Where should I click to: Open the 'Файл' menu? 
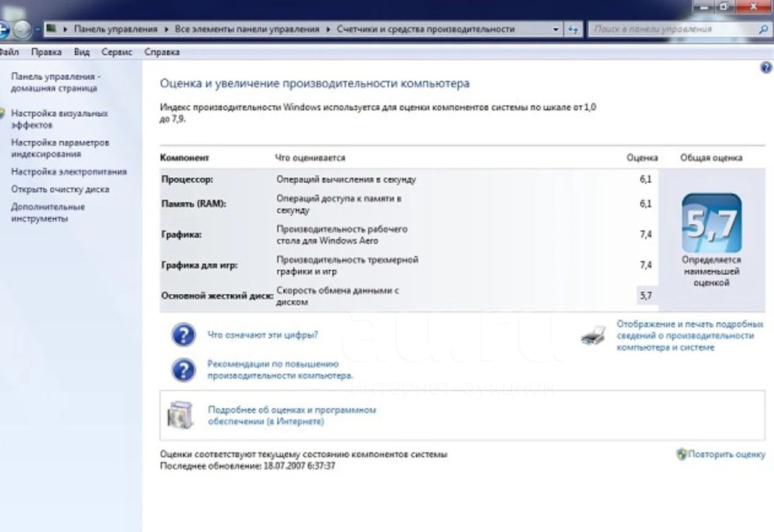pyautogui.click(x=9, y=52)
